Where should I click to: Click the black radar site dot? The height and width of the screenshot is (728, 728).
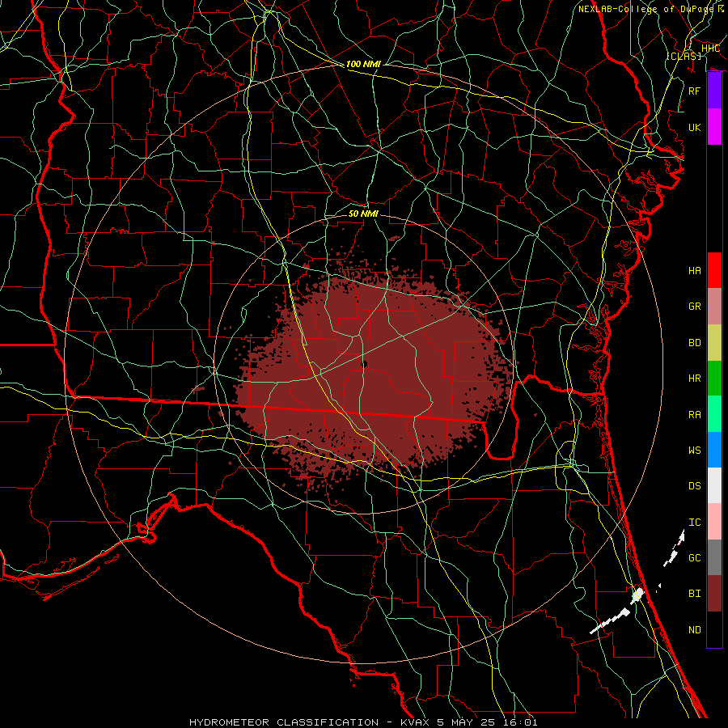point(364,365)
